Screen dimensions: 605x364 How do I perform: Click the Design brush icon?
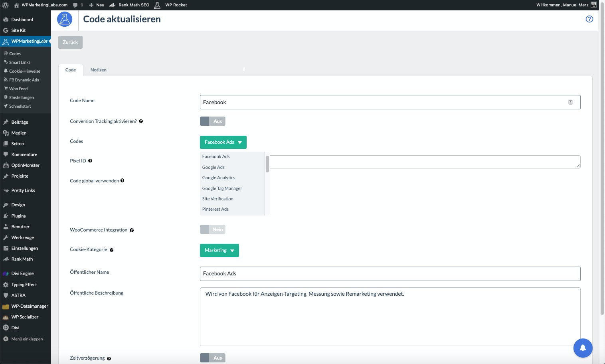[x=6, y=205]
